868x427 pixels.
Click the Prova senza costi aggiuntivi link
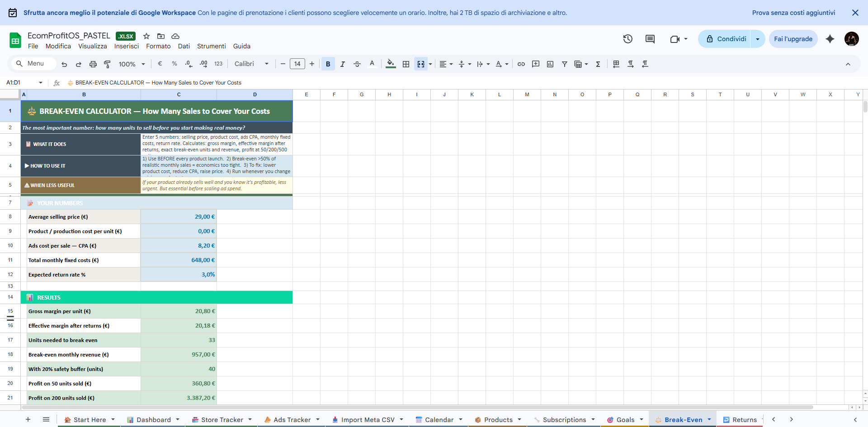tap(793, 13)
